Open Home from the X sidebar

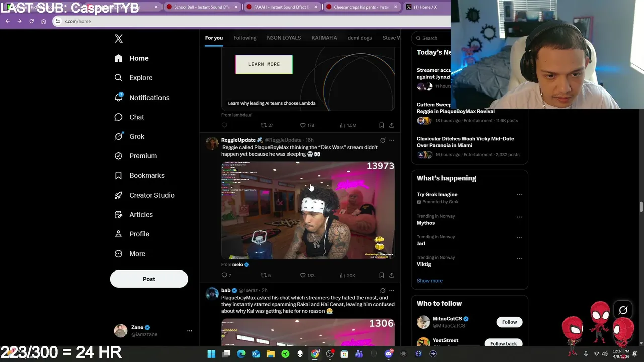click(x=131, y=58)
